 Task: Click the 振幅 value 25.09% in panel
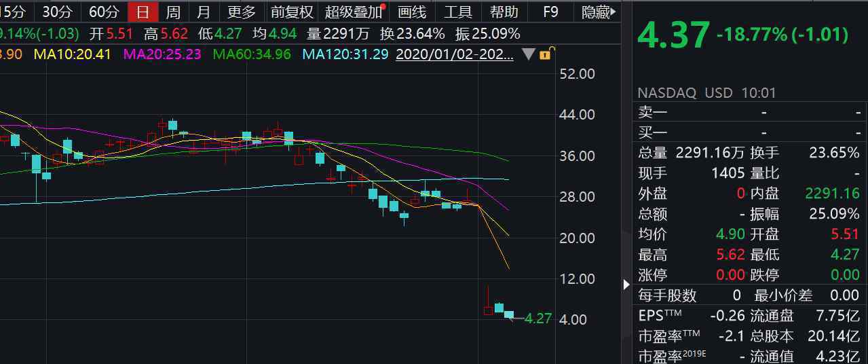[834, 214]
